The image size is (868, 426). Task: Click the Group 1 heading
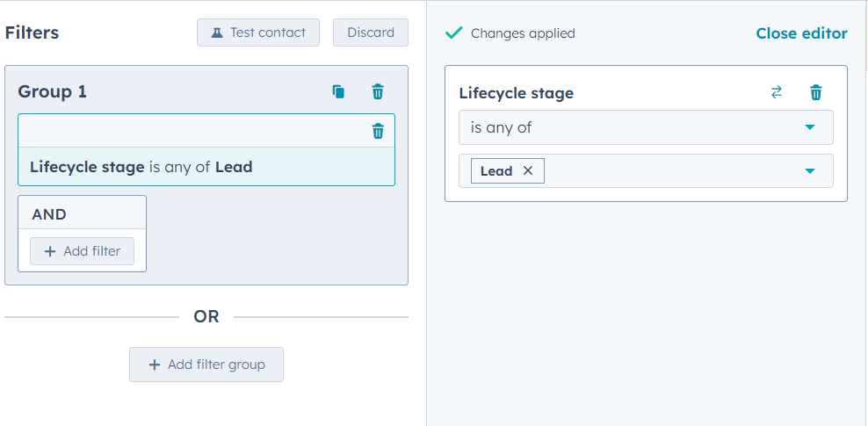coord(52,92)
